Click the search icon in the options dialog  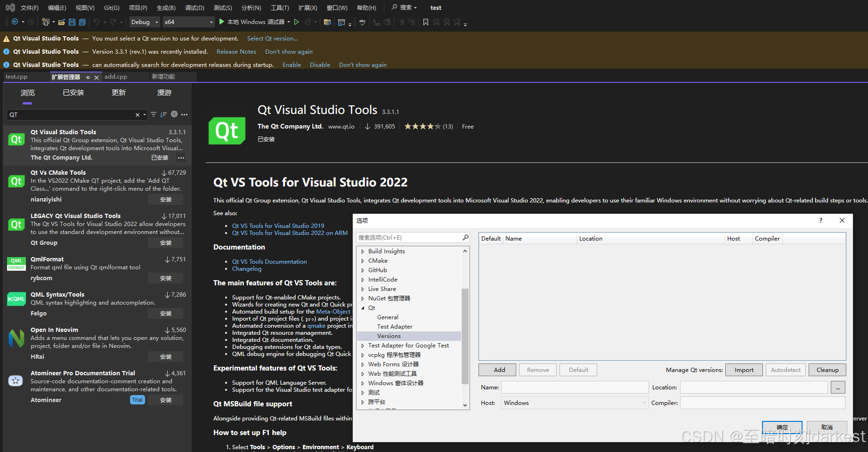pos(465,237)
